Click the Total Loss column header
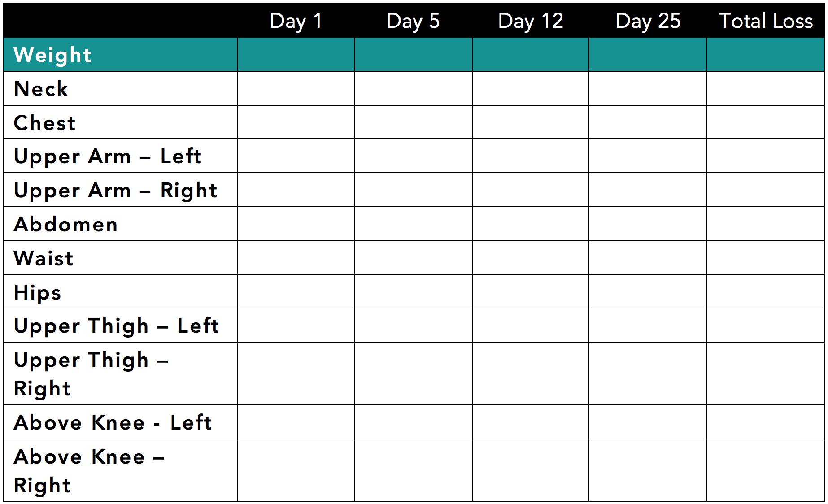Image resolution: width=828 pixels, height=504 pixels. click(766, 21)
